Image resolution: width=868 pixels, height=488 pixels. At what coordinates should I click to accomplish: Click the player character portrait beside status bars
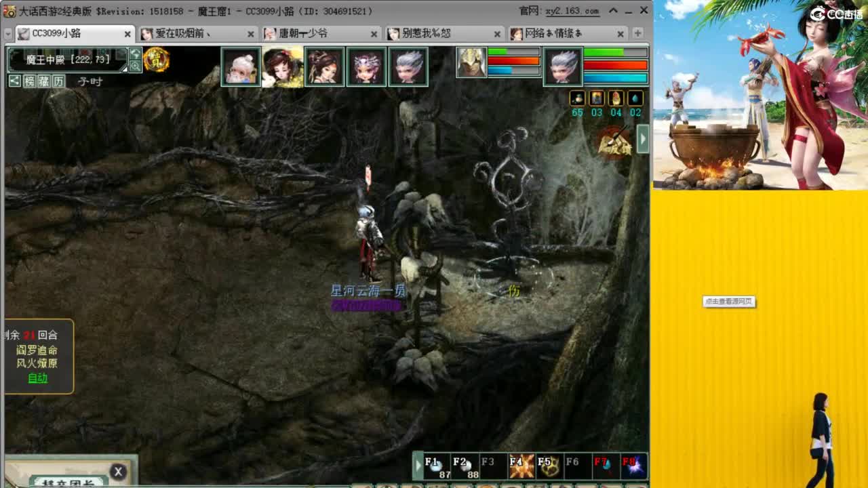(563, 66)
